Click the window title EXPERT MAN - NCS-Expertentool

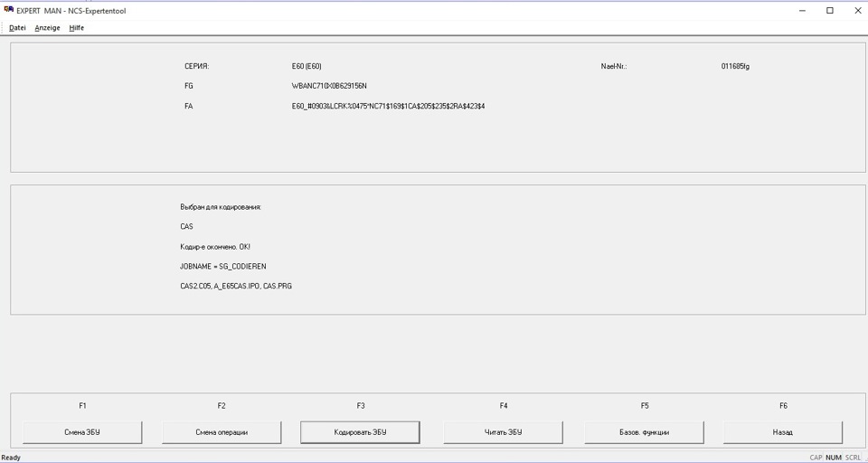[x=71, y=11]
